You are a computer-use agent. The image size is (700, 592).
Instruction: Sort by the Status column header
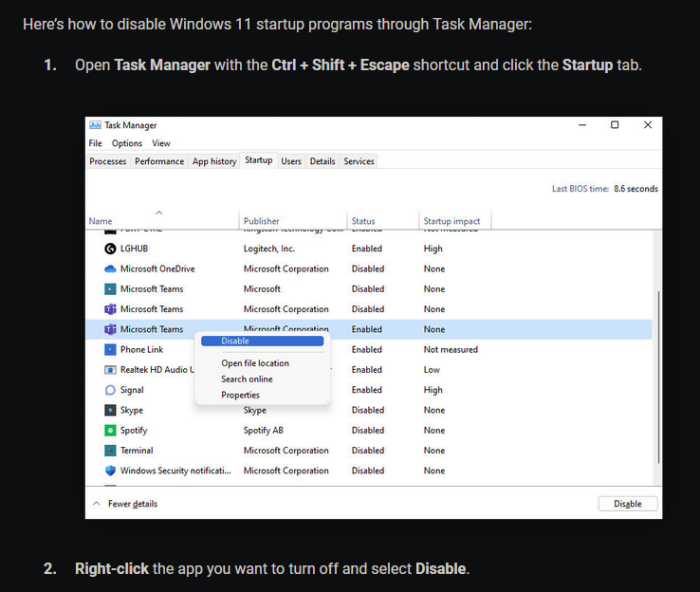(x=363, y=221)
